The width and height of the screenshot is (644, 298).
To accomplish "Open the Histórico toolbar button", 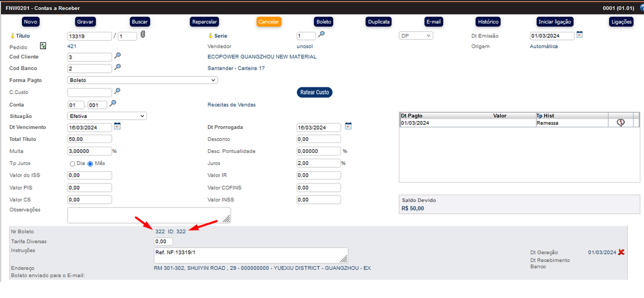I will point(488,21).
